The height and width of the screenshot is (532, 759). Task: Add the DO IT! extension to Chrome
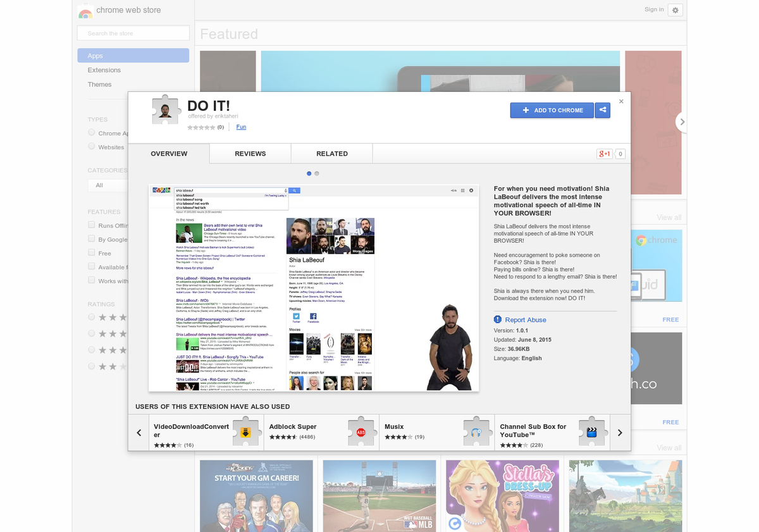(x=552, y=110)
